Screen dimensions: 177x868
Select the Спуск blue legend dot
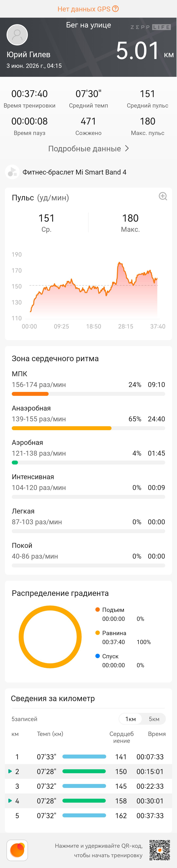[98, 656]
